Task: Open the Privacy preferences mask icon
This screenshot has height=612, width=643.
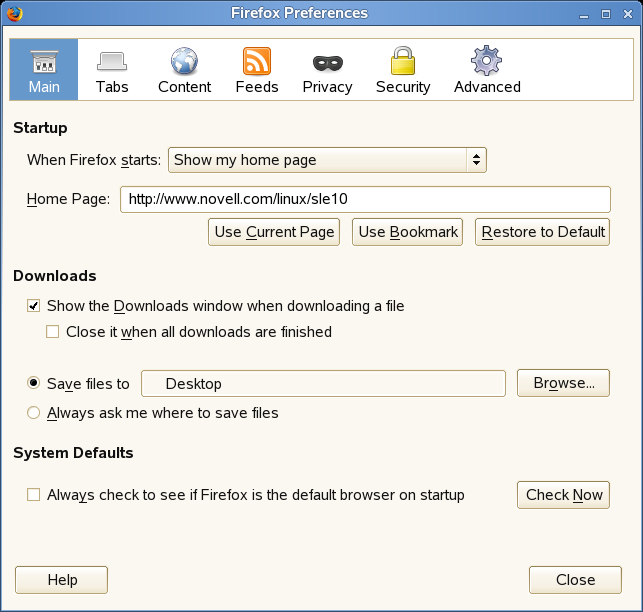Action: pos(328,63)
